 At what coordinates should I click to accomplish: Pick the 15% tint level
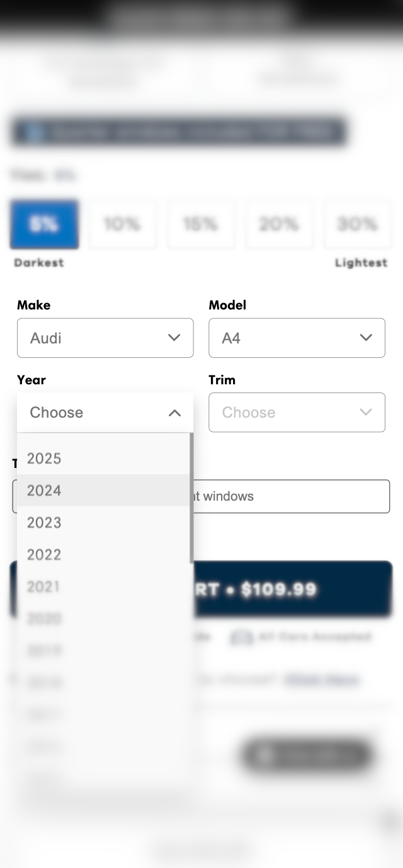pyautogui.click(x=200, y=224)
